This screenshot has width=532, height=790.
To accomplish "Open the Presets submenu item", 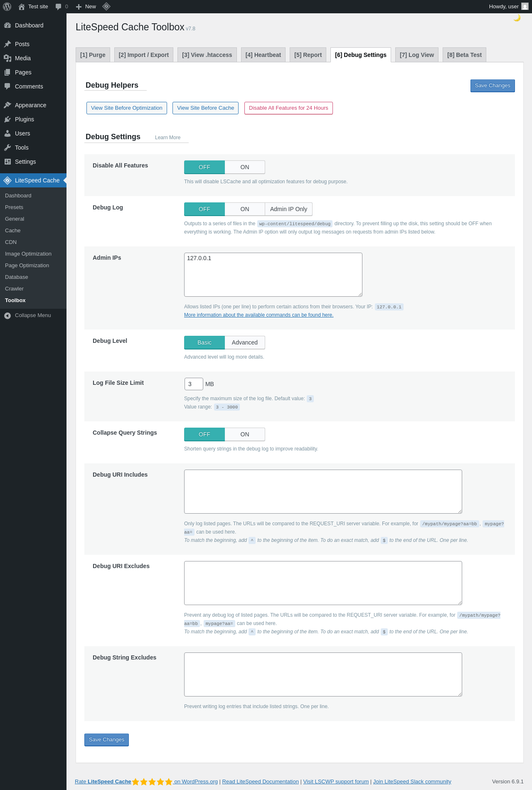I will [14, 207].
